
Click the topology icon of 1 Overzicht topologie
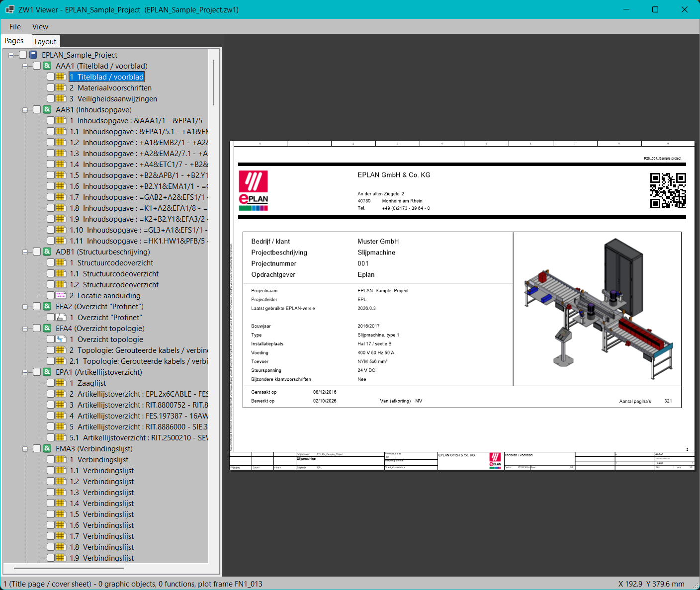point(61,339)
